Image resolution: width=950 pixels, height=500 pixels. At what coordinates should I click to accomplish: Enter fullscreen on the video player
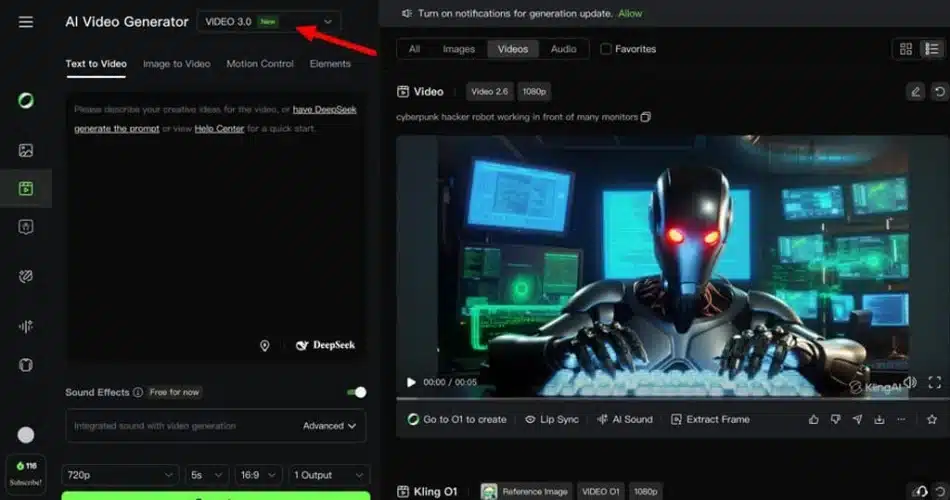[x=935, y=382]
